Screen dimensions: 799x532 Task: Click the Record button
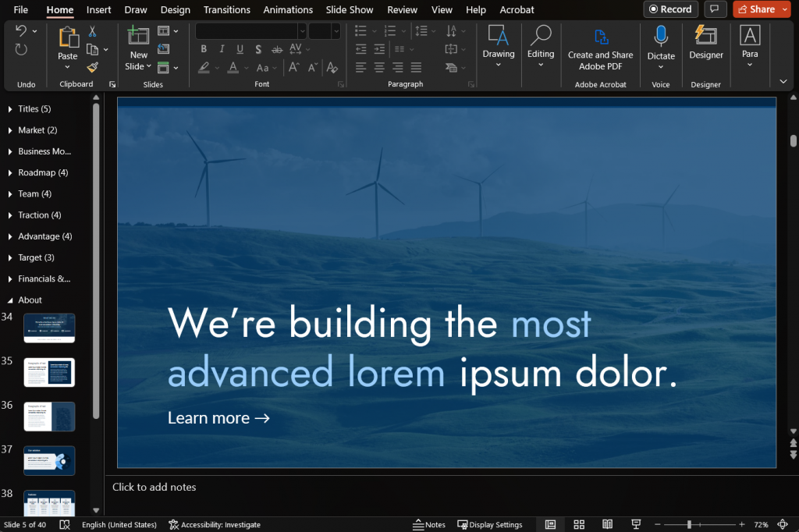pyautogui.click(x=670, y=9)
